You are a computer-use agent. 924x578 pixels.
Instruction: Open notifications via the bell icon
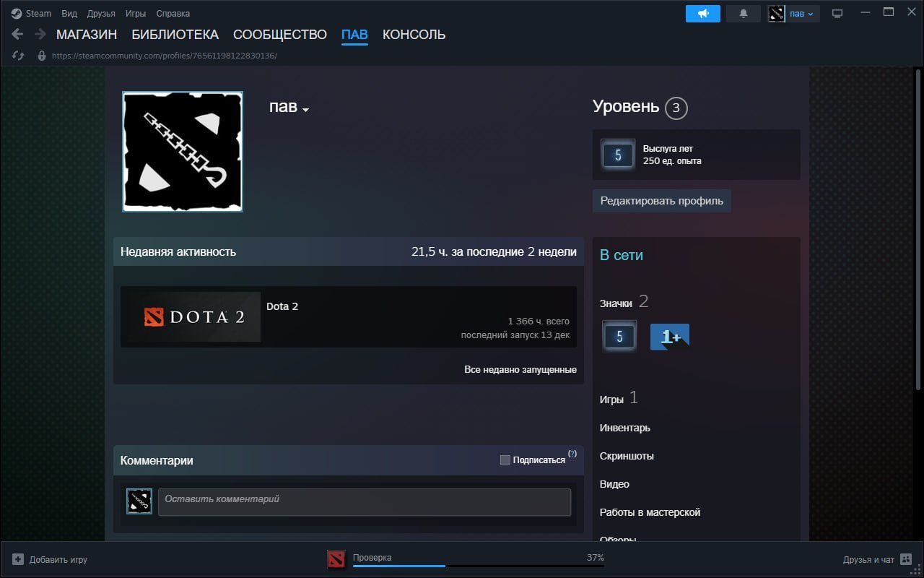tap(743, 13)
